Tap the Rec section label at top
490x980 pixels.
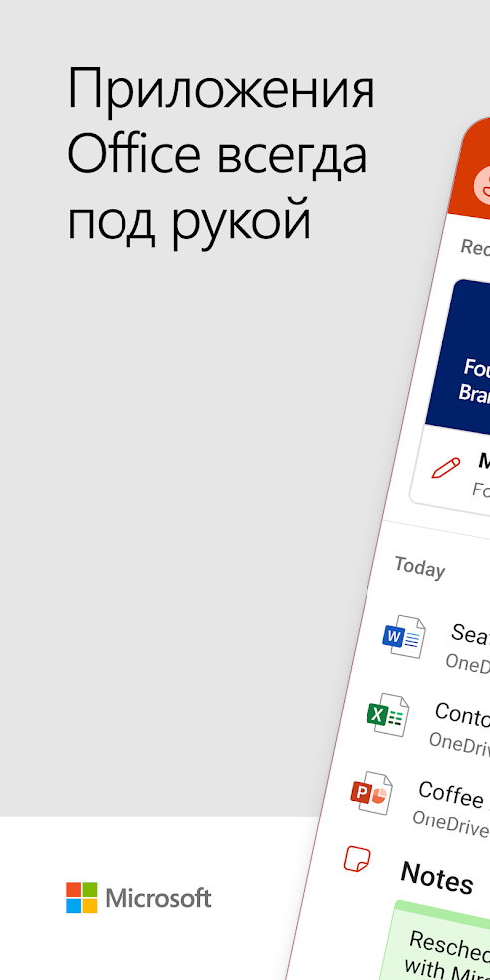[x=475, y=248]
